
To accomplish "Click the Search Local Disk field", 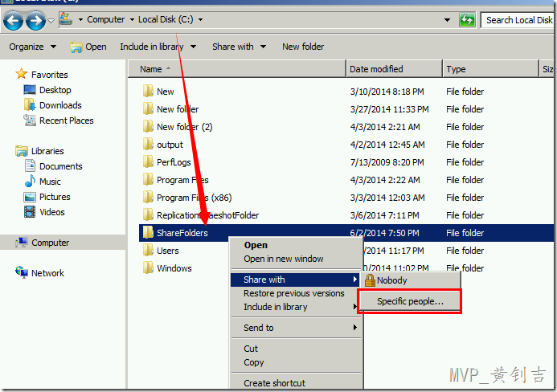I will (518, 20).
